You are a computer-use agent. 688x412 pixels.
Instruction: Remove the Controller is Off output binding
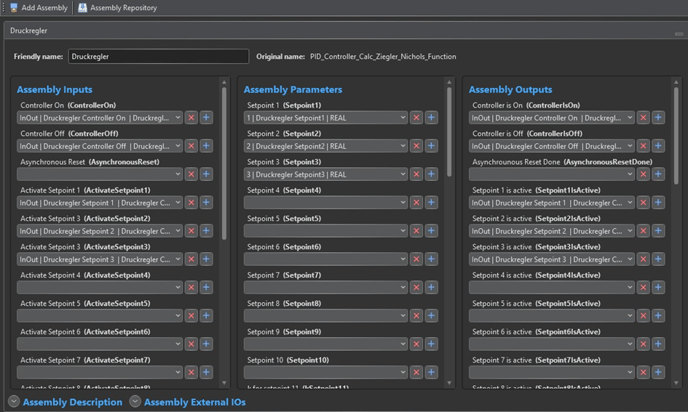tap(643, 146)
